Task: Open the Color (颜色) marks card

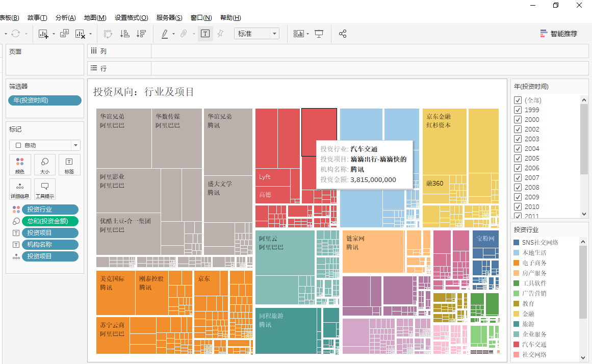Action: [20, 165]
